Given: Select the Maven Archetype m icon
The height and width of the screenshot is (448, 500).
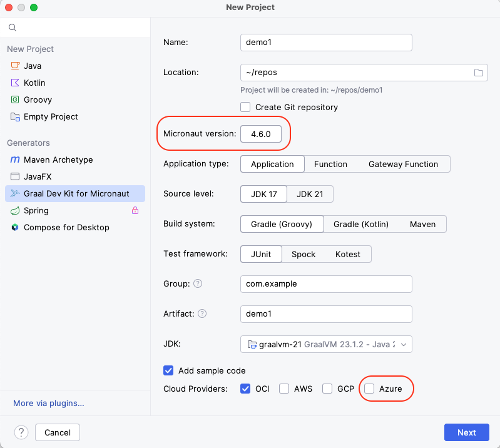Looking at the screenshot, I should (15, 160).
